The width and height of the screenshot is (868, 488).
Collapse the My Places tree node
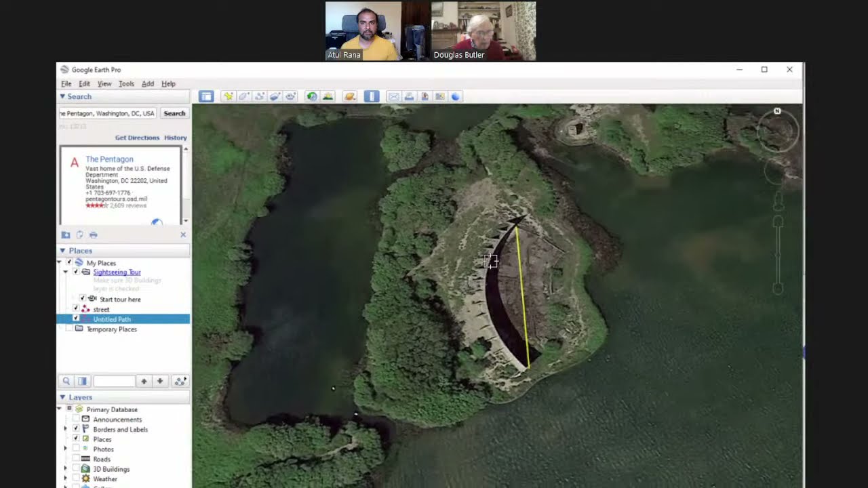pyautogui.click(x=60, y=262)
